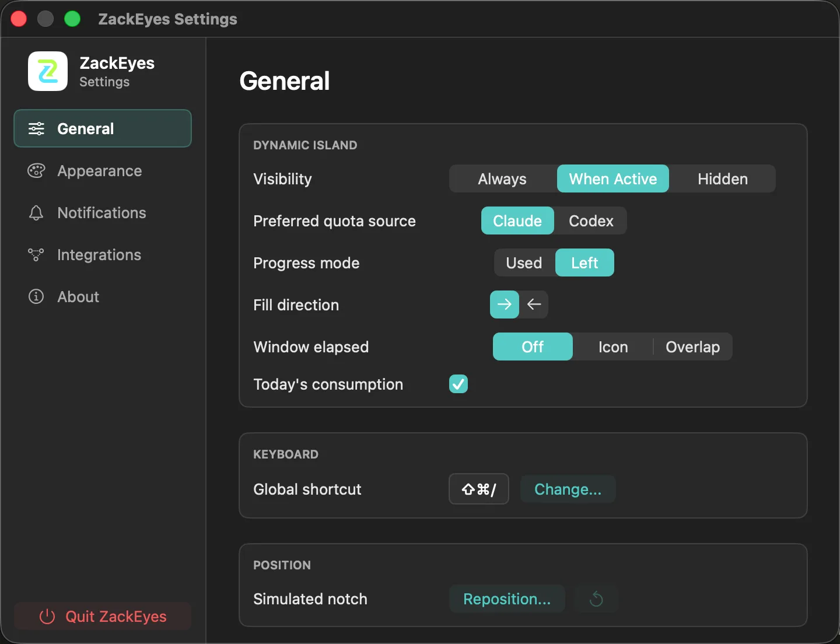The image size is (840, 644).
Task: Reset simulated notch position with circular arrow
Action: tap(596, 599)
